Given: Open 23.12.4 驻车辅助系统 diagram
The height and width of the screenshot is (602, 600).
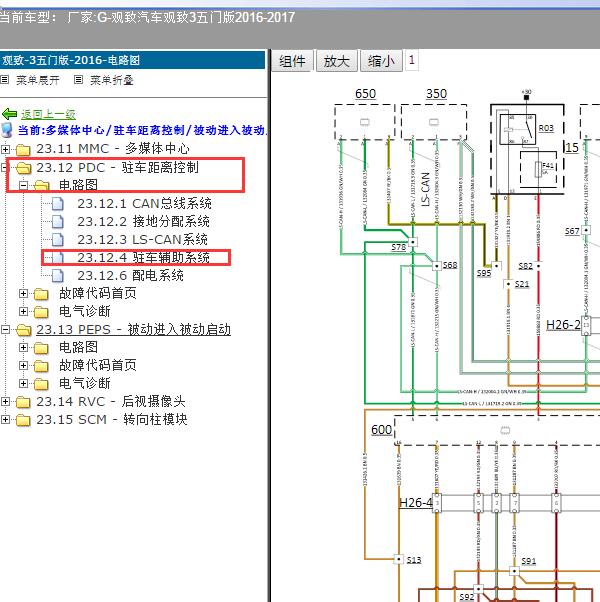Looking at the screenshot, I should (144, 257).
